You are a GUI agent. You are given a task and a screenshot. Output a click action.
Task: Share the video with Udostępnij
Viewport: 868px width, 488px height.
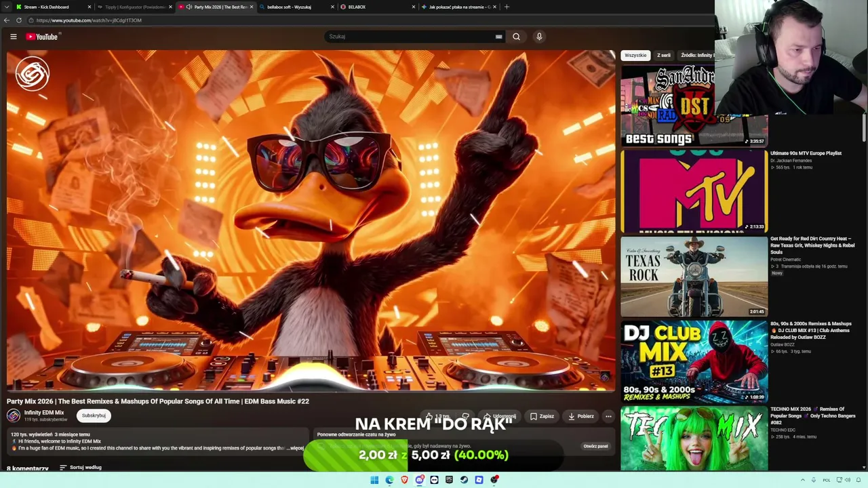500,416
